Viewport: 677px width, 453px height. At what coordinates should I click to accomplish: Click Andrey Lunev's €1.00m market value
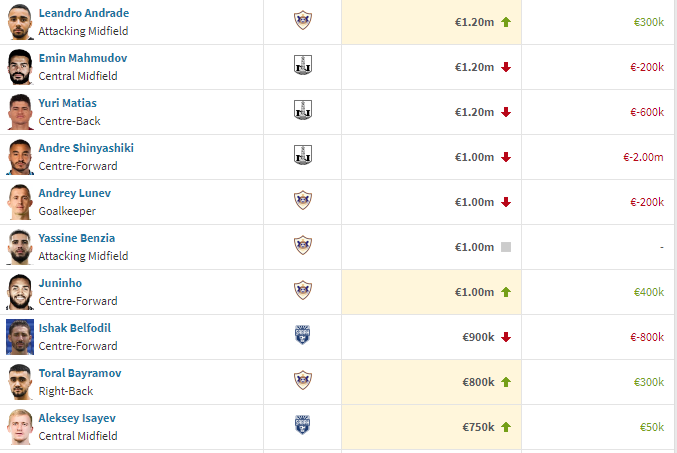click(x=474, y=202)
